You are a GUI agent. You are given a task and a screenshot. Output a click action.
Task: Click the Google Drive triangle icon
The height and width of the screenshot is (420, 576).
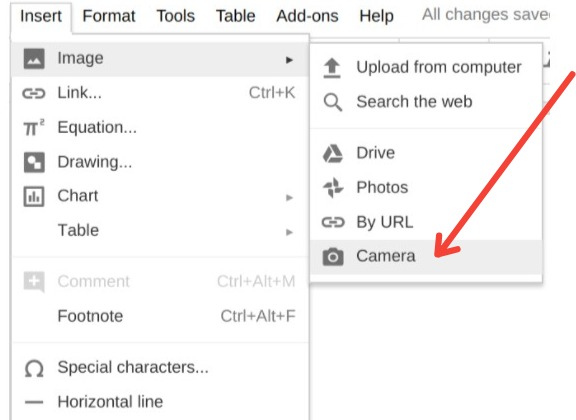[x=333, y=153]
